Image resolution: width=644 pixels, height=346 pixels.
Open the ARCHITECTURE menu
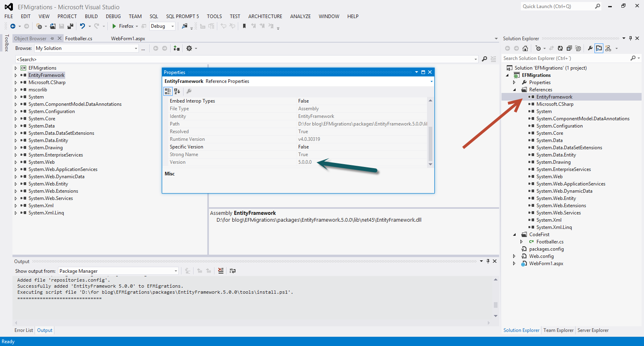(265, 16)
